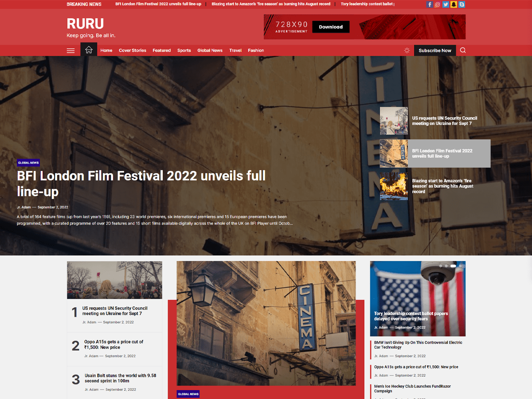Click the Amazon fire season thumbnail
532x399 pixels.
click(394, 186)
